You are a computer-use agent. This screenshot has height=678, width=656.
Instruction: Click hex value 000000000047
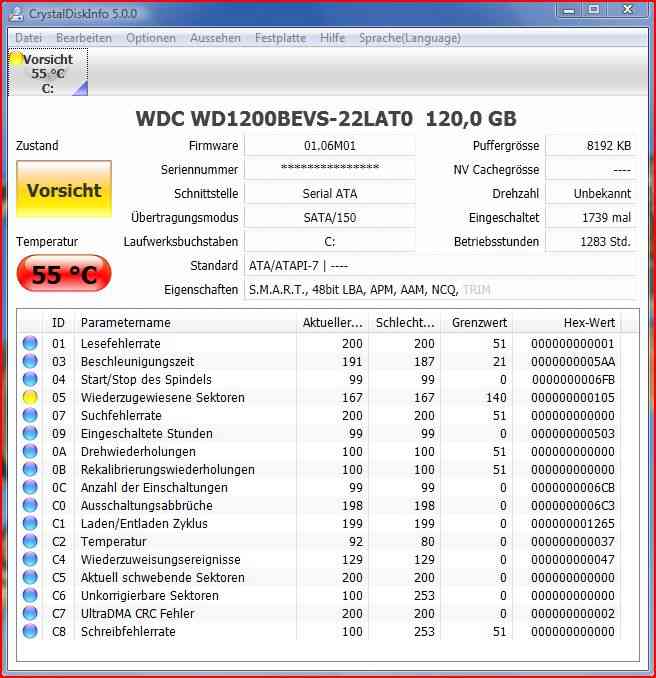573,559
